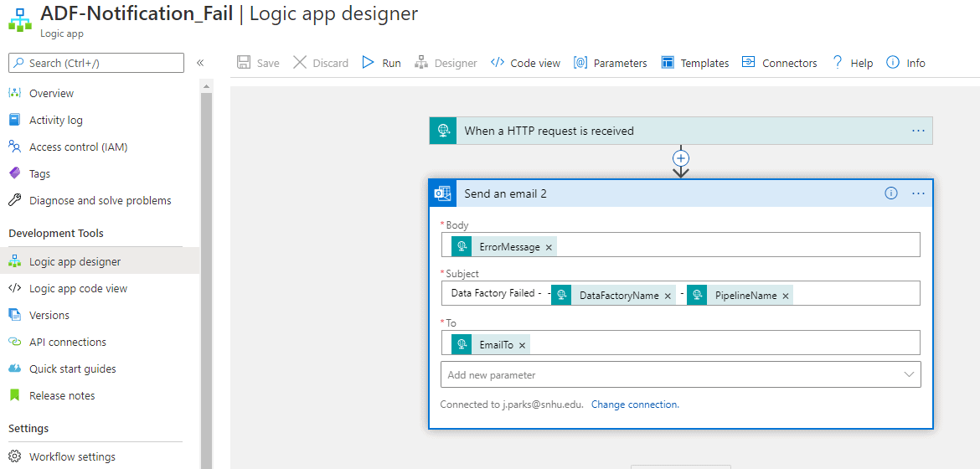Select Logic app designer in sidebar

100,261
